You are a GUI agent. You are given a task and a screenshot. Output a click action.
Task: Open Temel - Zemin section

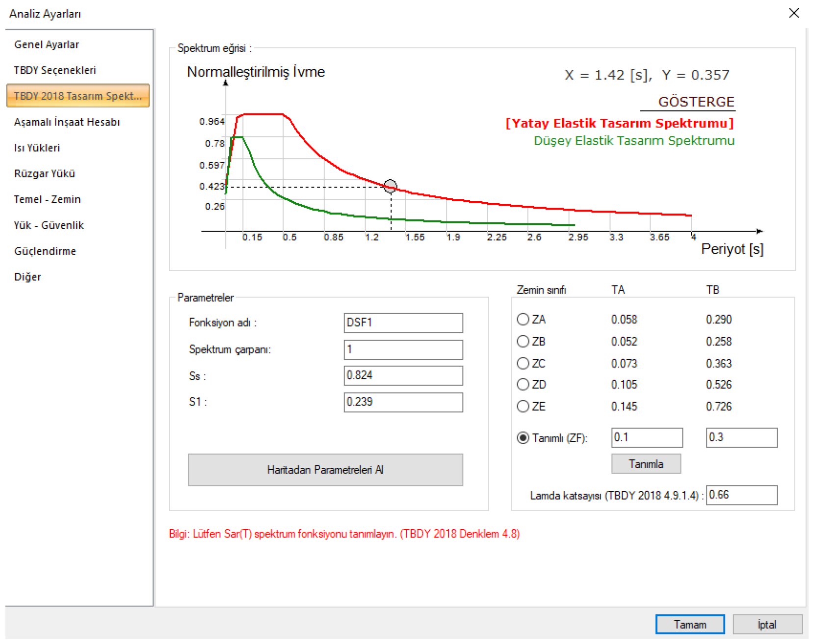48,199
